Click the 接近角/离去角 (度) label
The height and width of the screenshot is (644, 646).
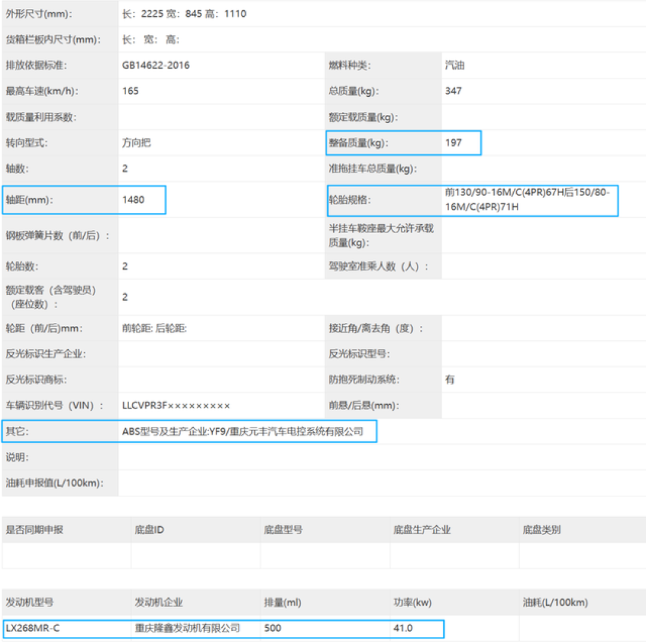click(x=376, y=329)
